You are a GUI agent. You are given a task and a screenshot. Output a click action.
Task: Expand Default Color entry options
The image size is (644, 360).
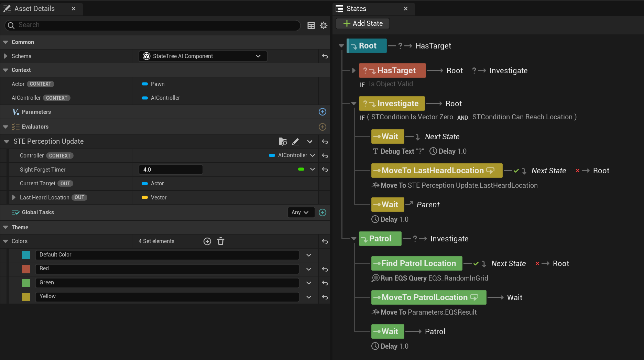pos(309,255)
